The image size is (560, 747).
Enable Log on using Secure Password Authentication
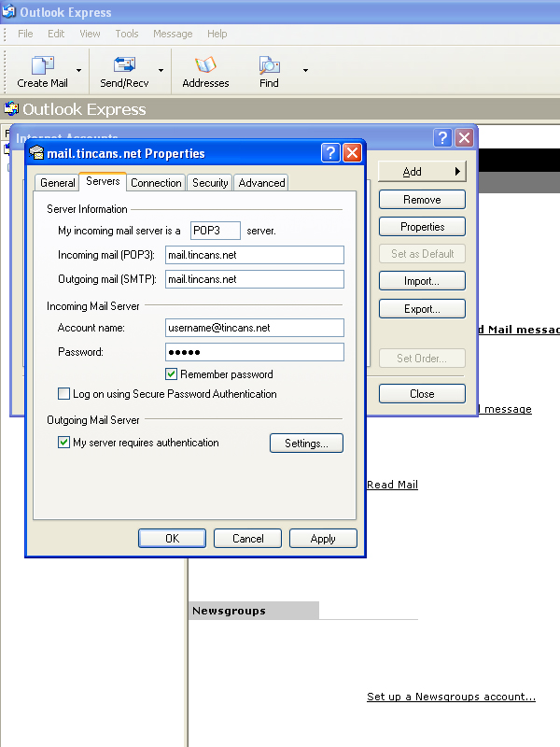point(63,393)
